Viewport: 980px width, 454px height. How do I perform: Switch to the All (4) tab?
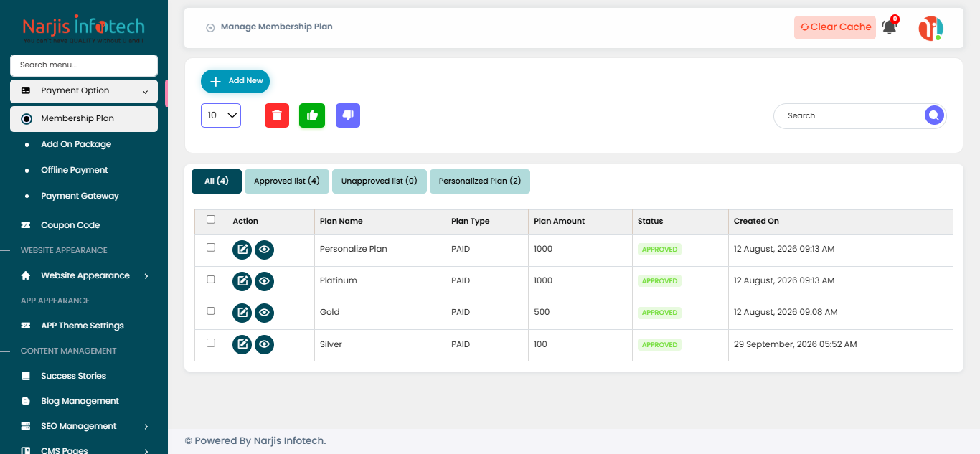(217, 181)
